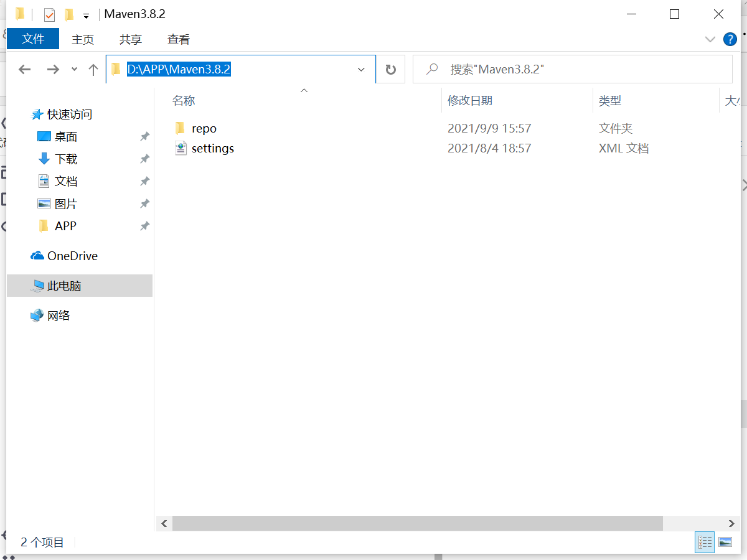Click the Properties icon on quick access toolbar

click(x=49, y=14)
